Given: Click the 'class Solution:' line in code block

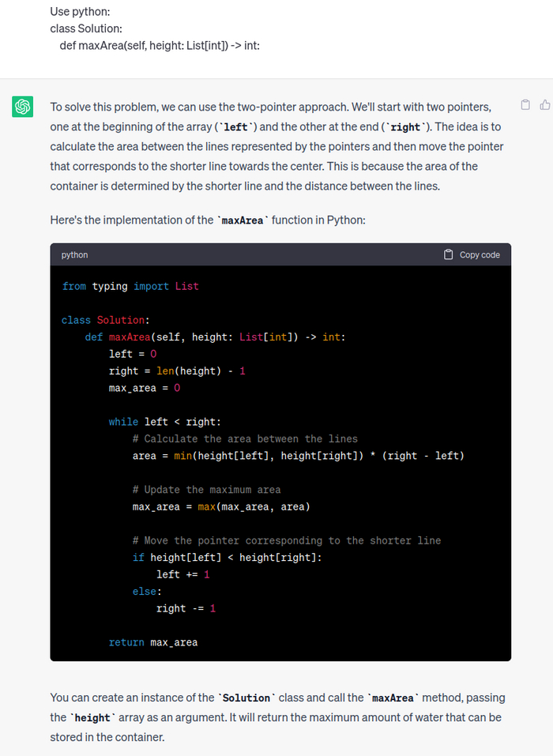Looking at the screenshot, I should pos(106,320).
